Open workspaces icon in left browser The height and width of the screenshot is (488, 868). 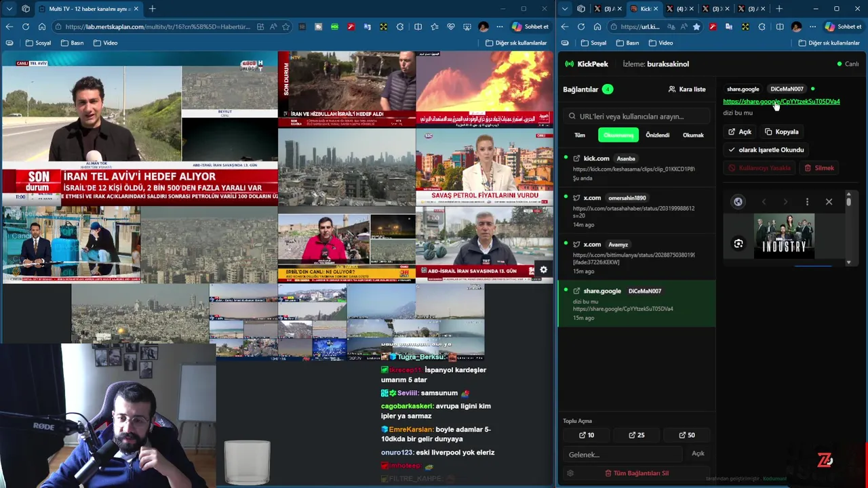click(26, 9)
